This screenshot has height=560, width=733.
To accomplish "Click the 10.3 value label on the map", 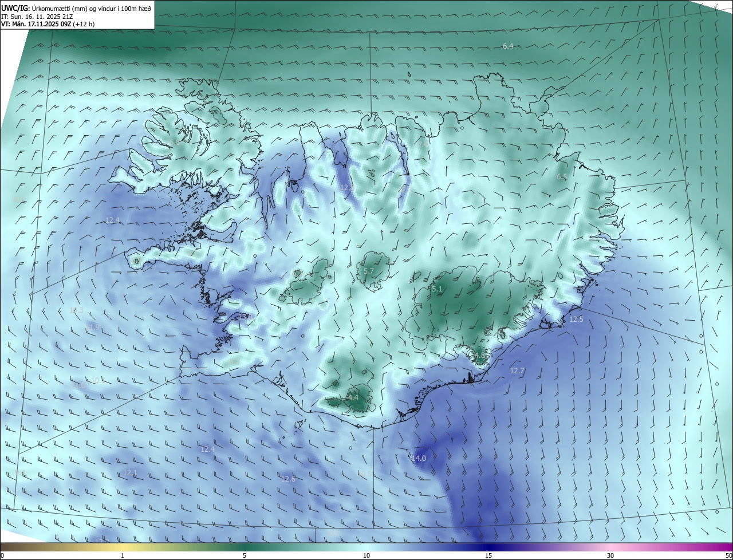I will point(76,310).
